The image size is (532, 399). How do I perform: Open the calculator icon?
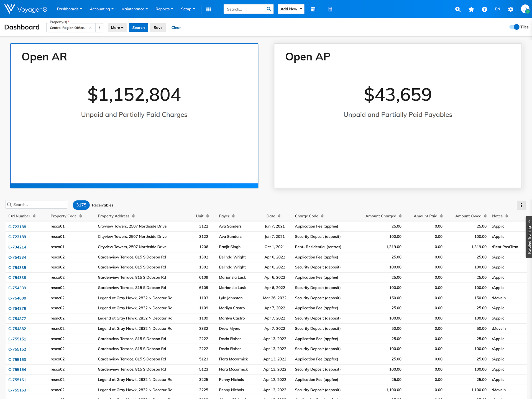330,9
